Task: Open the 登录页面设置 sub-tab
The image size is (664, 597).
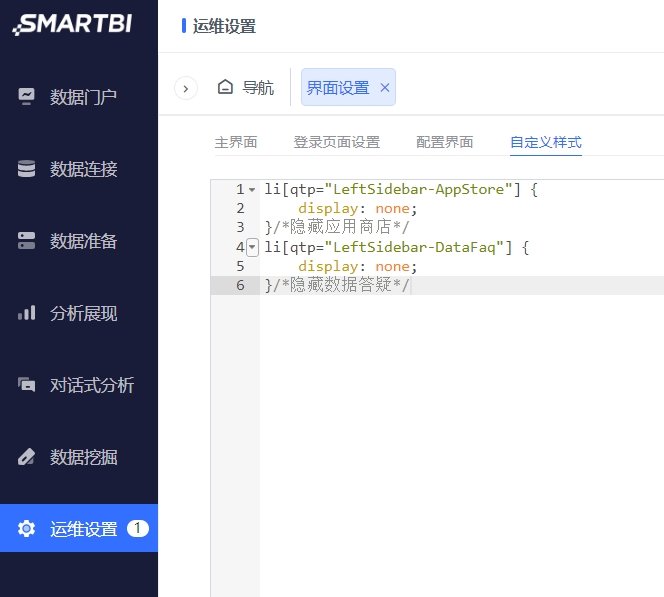Action: coord(337,142)
